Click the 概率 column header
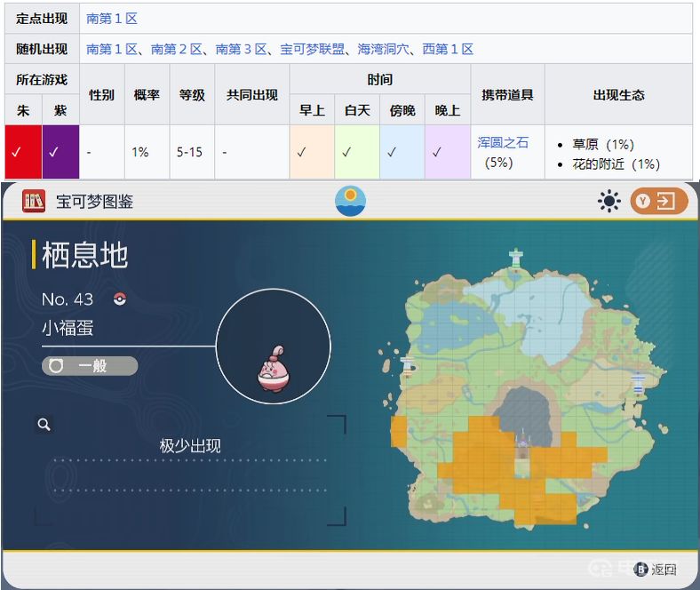Viewport: 700px width, 590px height. 147,94
